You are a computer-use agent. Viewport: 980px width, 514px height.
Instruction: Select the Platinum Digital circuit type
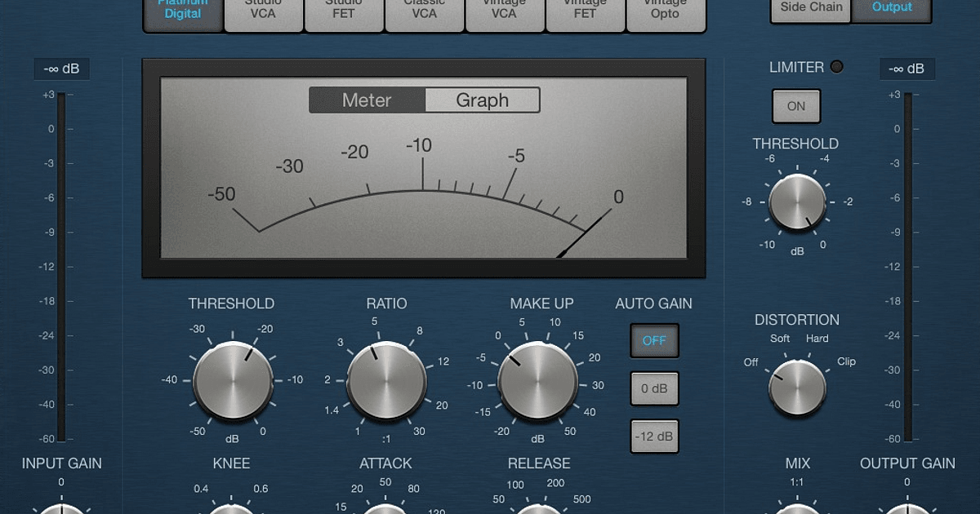point(182,11)
